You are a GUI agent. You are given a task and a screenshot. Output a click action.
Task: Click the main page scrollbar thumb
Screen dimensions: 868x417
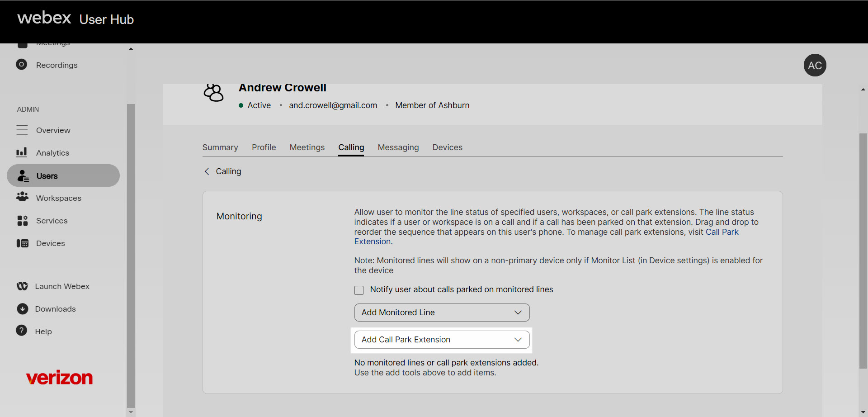click(863, 251)
